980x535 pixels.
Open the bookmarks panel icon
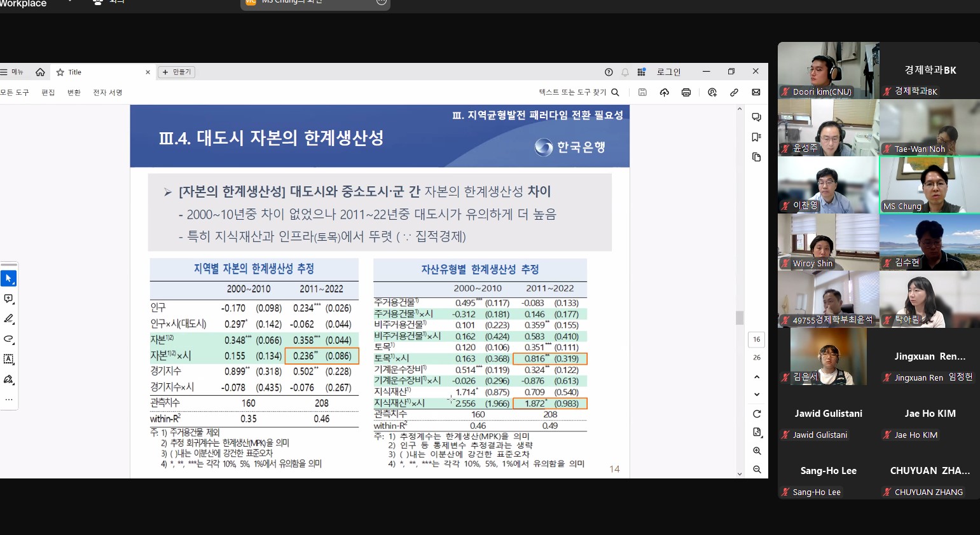click(x=756, y=137)
